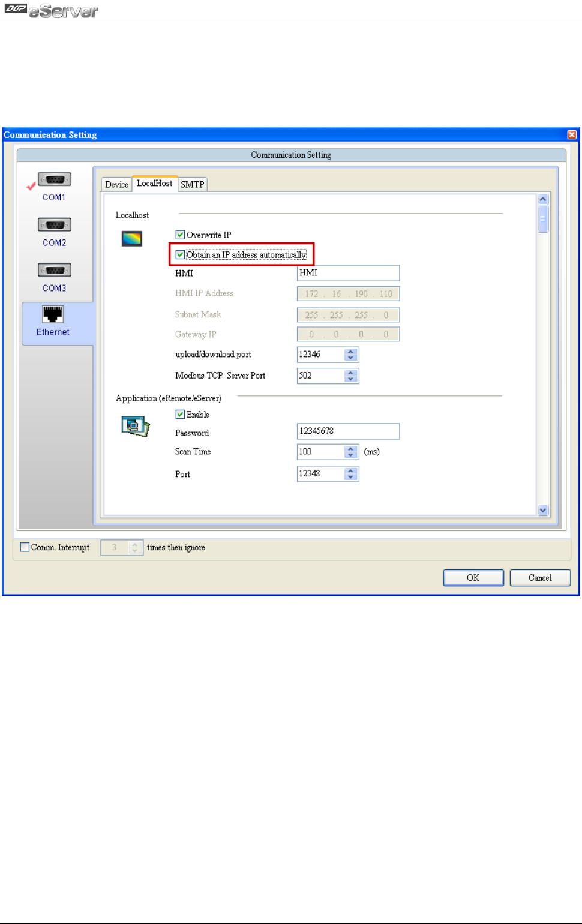Uncheck Obtain an IP address automatically
Viewport: 582px width, 924px height.
point(180,254)
